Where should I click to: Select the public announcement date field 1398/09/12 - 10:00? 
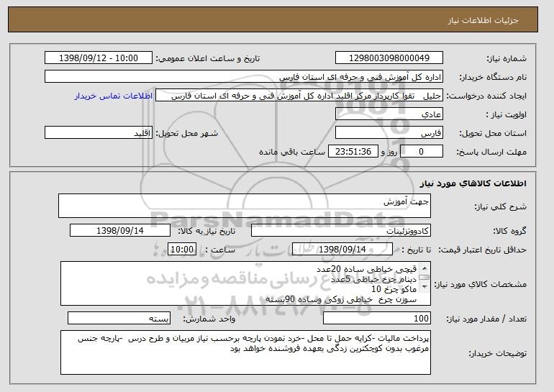[x=99, y=58]
